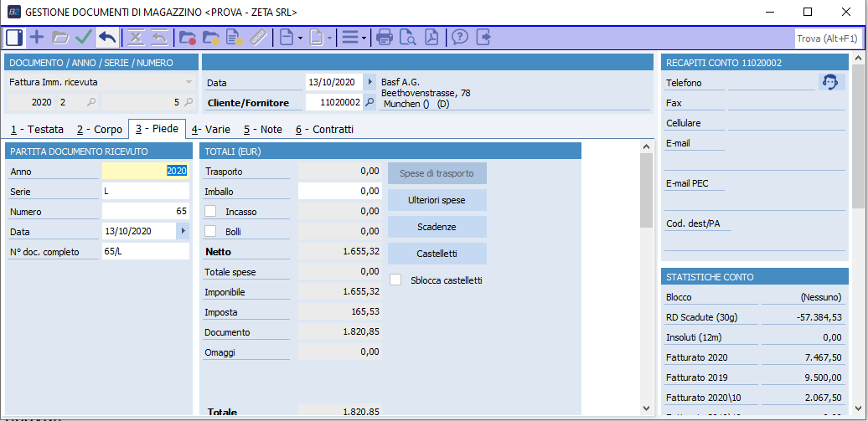868x421 pixels.
Task: Click the Cliente/Fornitore code field 11020002
Action: coord(334,102)
